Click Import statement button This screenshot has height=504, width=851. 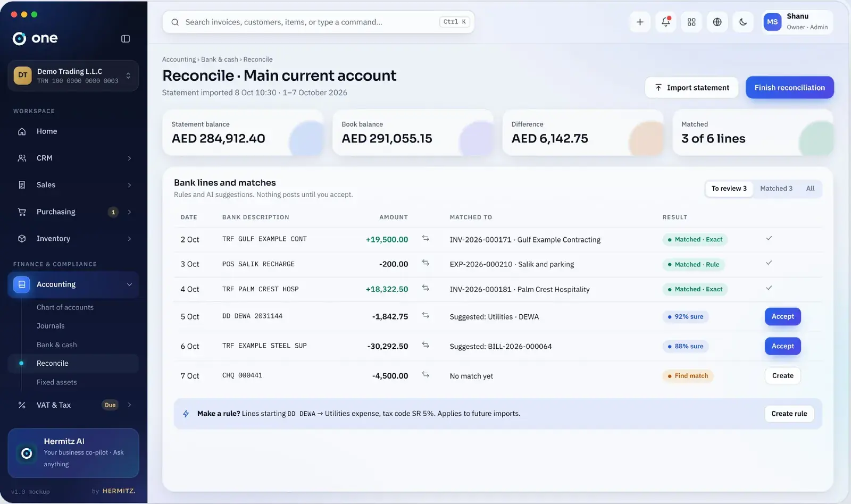click(x=691, y=88)
